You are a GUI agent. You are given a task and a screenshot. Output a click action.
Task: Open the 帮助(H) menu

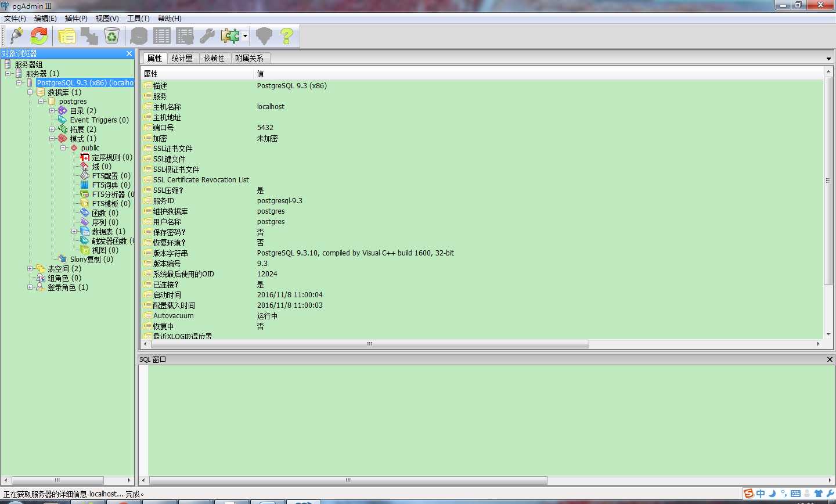tap(170, 19)
